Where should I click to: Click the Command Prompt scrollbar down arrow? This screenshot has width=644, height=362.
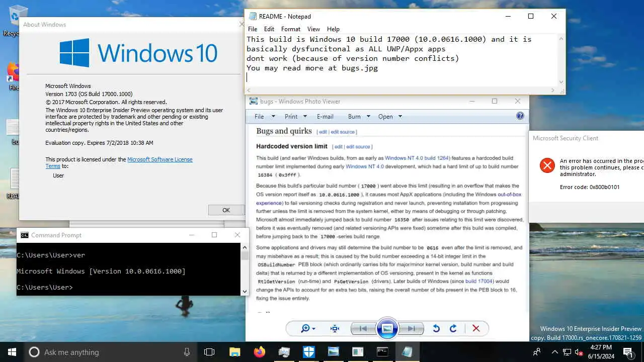click(245, 291)
